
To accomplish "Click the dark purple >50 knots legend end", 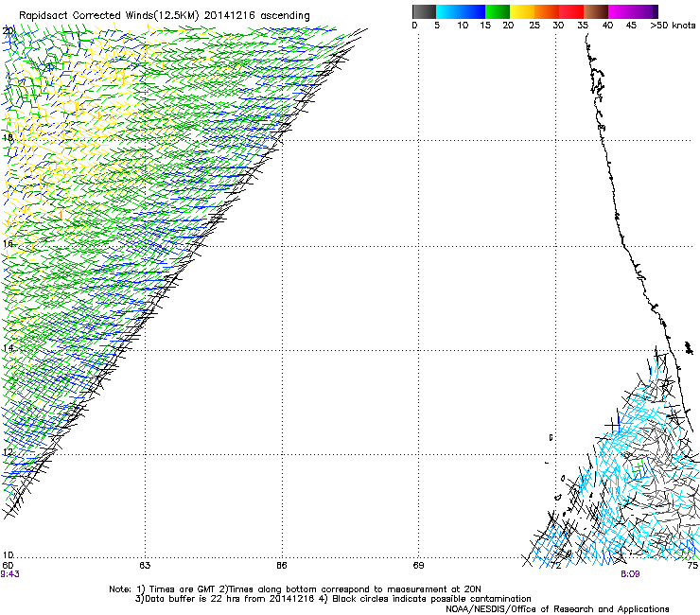I will pyautogui.click(x=655, y=11).
